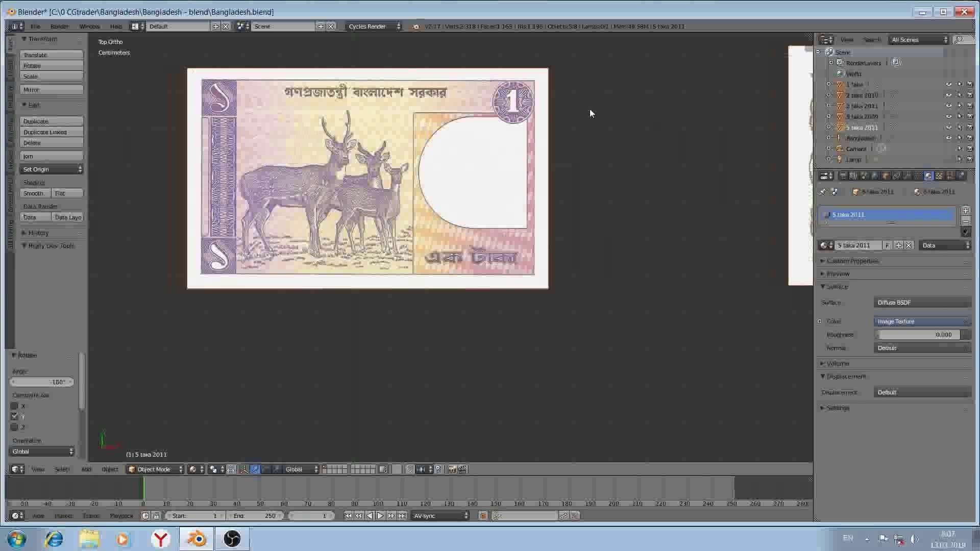The width and height of the screenshot is (980, 551).
Task: Open the 3D view Select menu
Action: tap(62, 469)
